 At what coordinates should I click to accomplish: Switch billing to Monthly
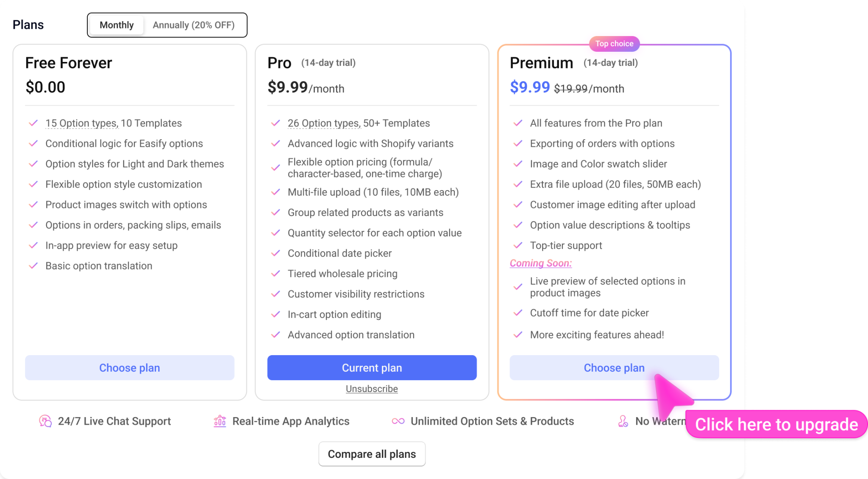(x=116, y=25)
